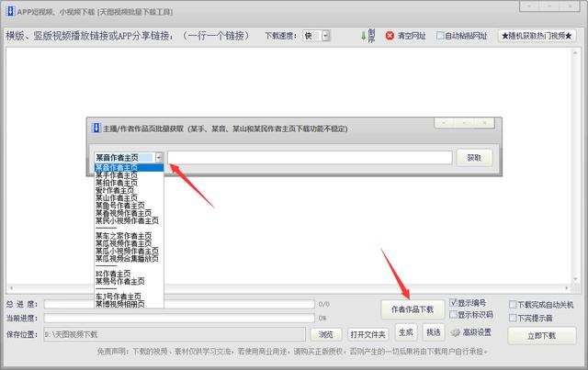Image resolution: width=588 pixels, height=370 pixels.
Task: Click the 保存位置 path field
Action: (x=175, y=333)
